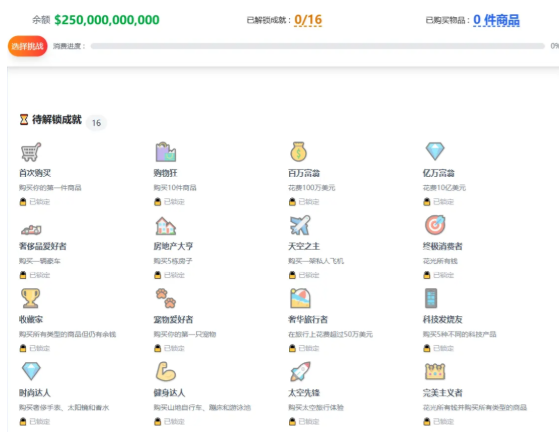Click the lock icon under 完美主义者
The image size is (559, 434).
427,422
